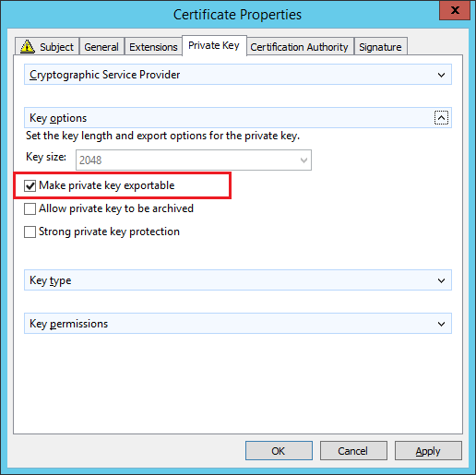Expand the Cryptographic Service Provider chevron
Viewport: 476px width, 475px height.
tap(441, 75)
